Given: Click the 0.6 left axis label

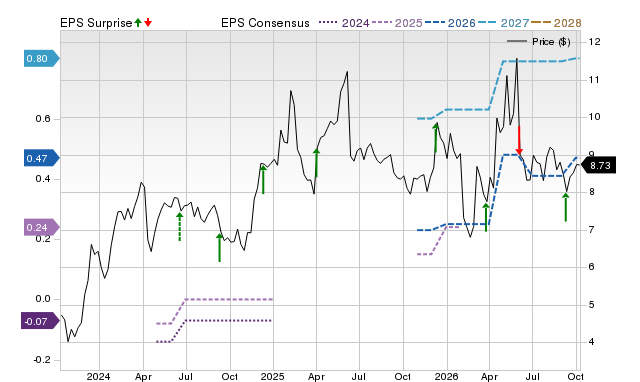Looking at the screenshot, I should coord(43,119).
